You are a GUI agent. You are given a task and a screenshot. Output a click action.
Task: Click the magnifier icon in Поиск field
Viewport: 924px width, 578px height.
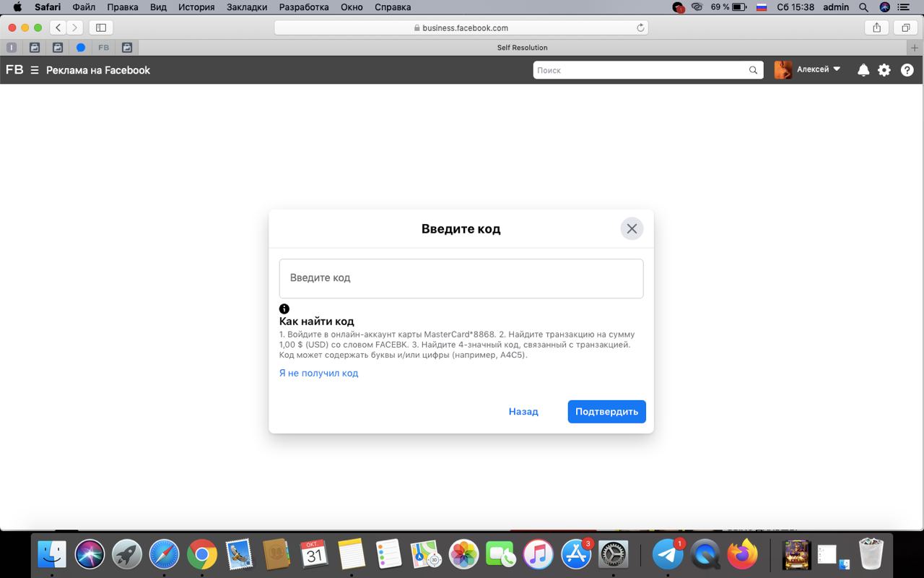click(x=754, y=70)
